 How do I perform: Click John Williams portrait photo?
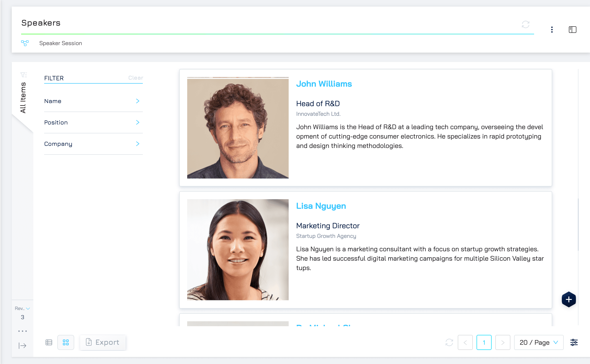point(238,128)
